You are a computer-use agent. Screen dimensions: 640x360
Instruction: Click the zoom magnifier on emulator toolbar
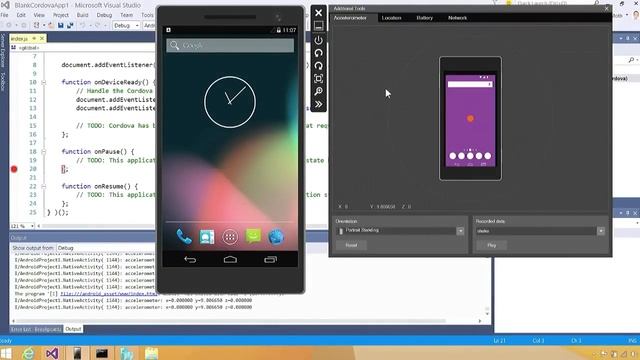(x=318, y=91)
